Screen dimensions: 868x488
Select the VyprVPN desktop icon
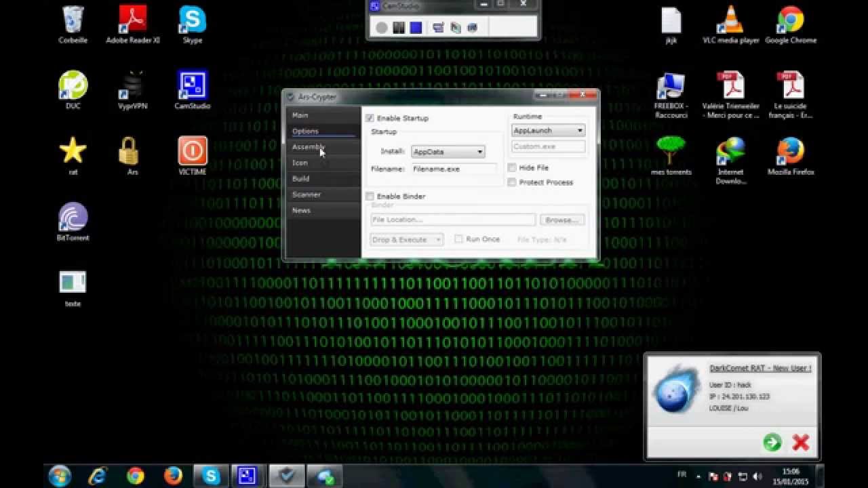coord(133,91)
